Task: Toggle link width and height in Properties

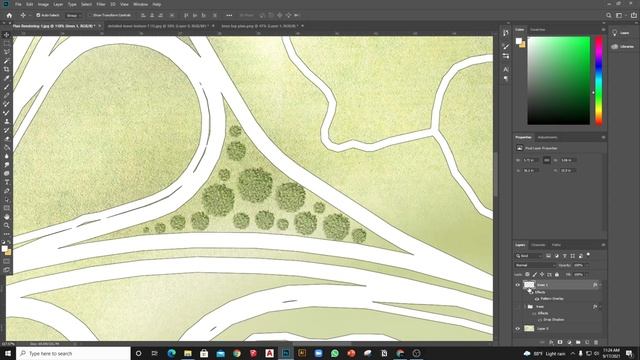Action: pos(547,160)
